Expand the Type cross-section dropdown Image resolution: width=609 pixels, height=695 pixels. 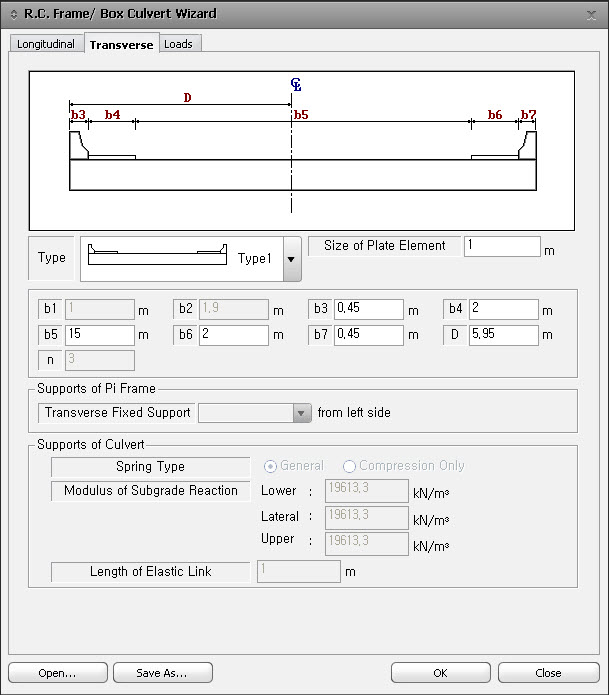pos(292,259)
